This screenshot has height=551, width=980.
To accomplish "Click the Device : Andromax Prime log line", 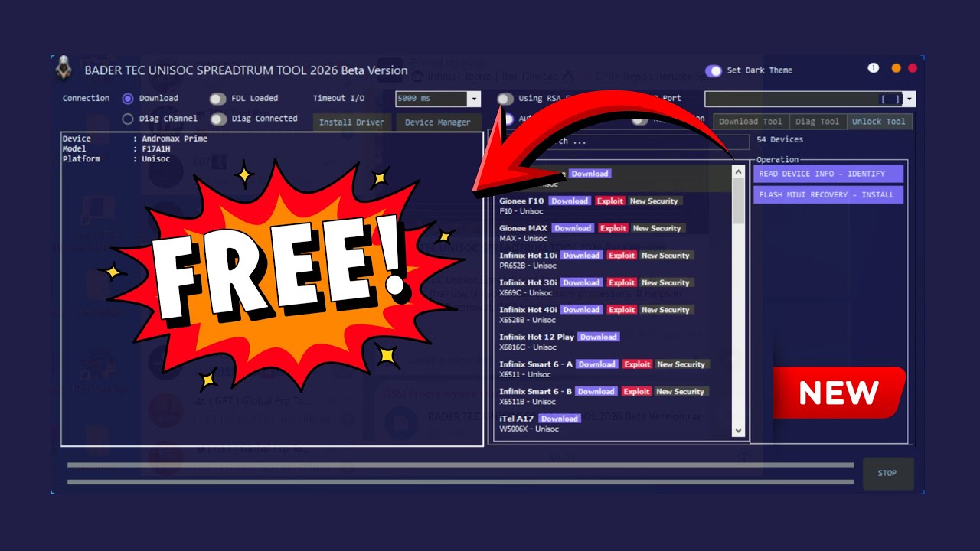I will (136, 139).
